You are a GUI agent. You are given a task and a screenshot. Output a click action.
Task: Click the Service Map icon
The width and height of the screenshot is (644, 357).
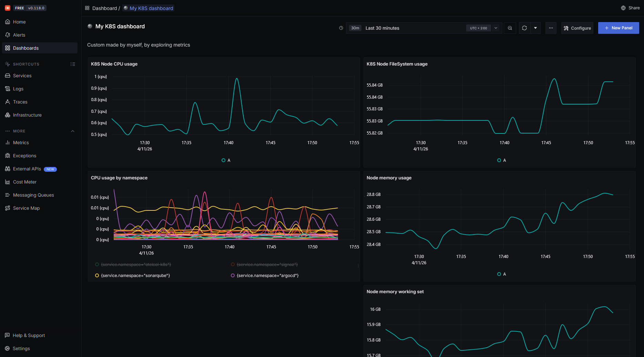(x=8, y=208)
